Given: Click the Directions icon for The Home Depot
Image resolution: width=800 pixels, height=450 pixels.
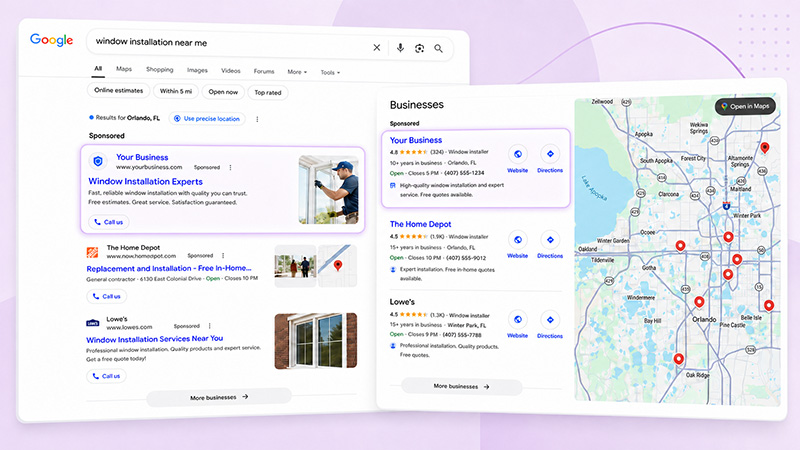Looking at the screenshot, I should pos(550,239).
